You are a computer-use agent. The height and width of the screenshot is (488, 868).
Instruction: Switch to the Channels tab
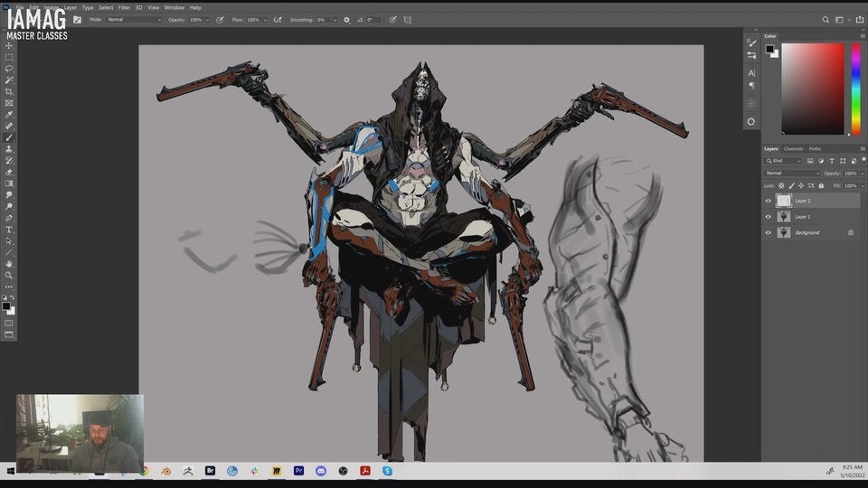pyautogui.click(x=793, y=148)
